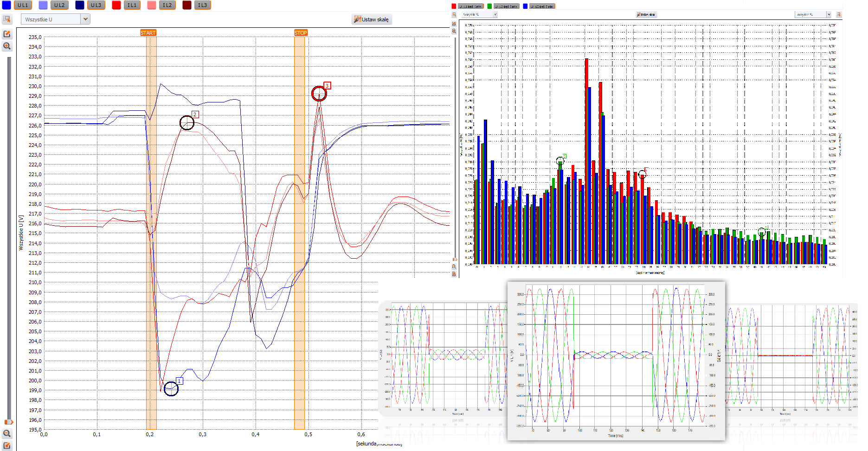Click the maximum-scale arrow icon above zoom-in
The width and height of the screenshot is (868, 451).
click(x=7, y=34)
